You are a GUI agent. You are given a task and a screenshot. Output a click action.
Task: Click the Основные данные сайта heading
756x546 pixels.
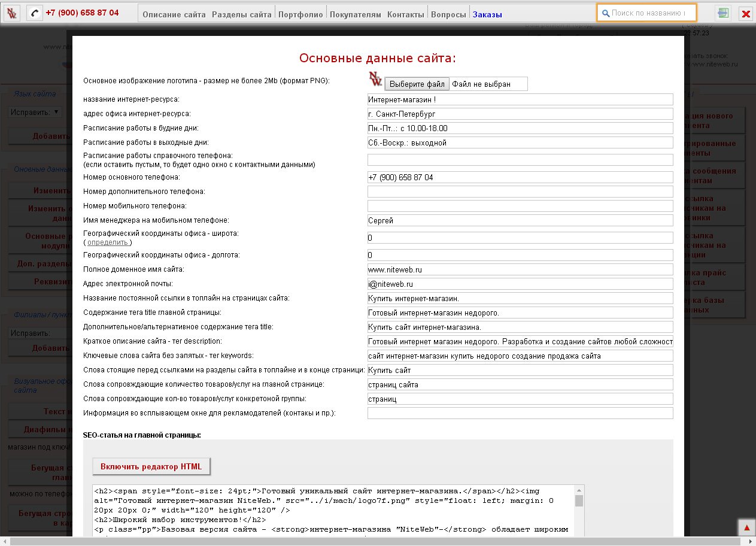tap(378, 58)
